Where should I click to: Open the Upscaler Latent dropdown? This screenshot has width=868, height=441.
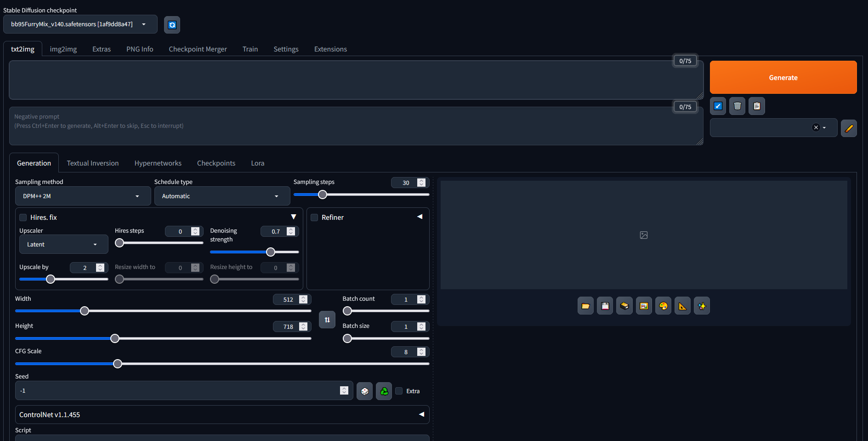(x=63, y=244)
